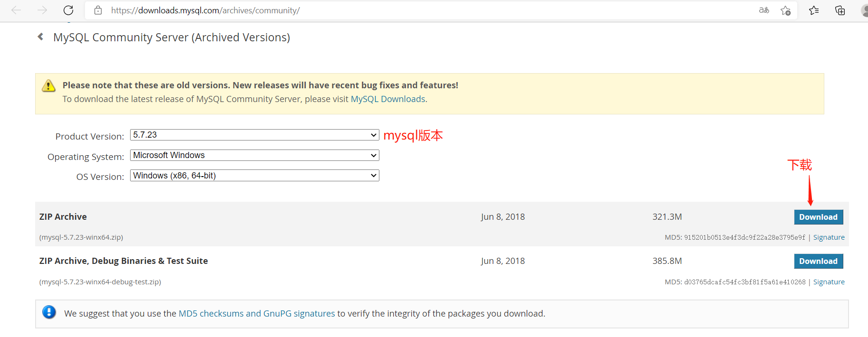Open MD5 checksums and GnuPG signatures link
Viewport: 868px width, 337px height.
pos(256,313)
